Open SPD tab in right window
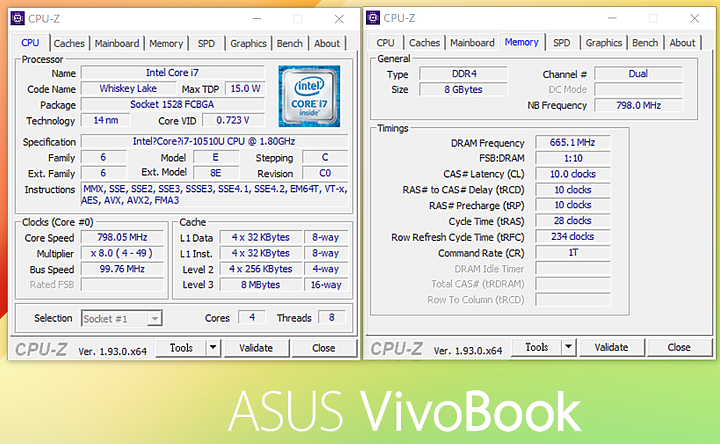Screen dimensions: 720x444 (562, 43)
